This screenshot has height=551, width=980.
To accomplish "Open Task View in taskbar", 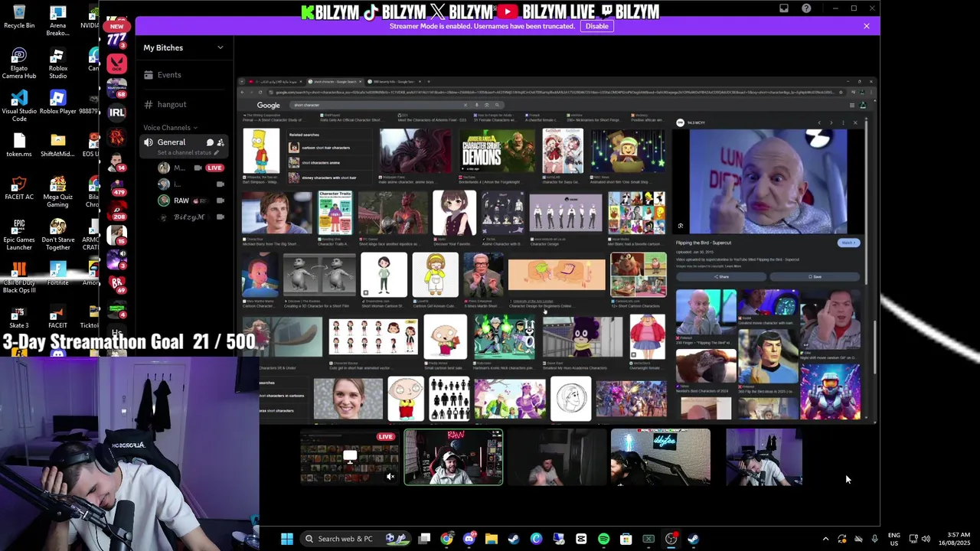I will pyautogui.click(x=424, y=539).
